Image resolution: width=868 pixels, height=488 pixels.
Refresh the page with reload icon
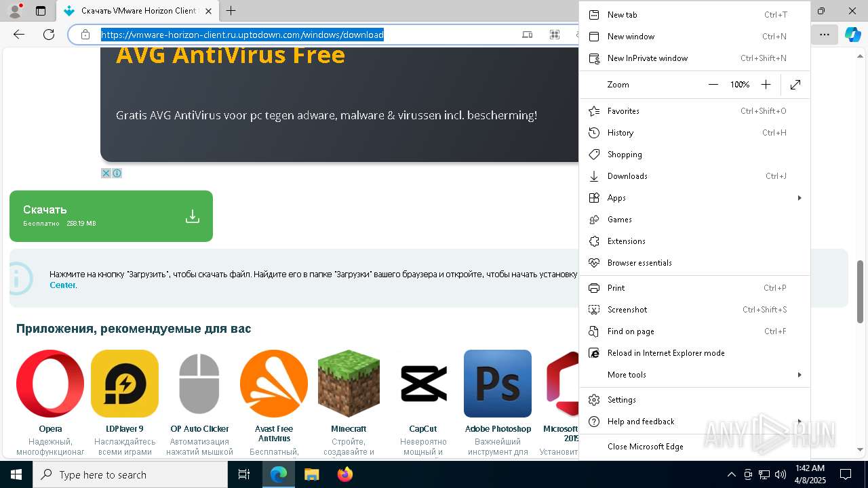coord(49,35)
